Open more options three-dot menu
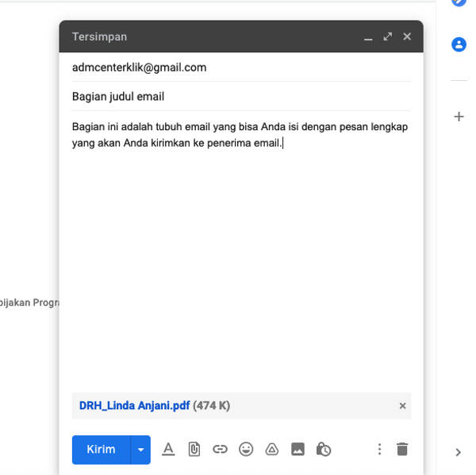This screenshot has height=475, width=476. point(379,450)
